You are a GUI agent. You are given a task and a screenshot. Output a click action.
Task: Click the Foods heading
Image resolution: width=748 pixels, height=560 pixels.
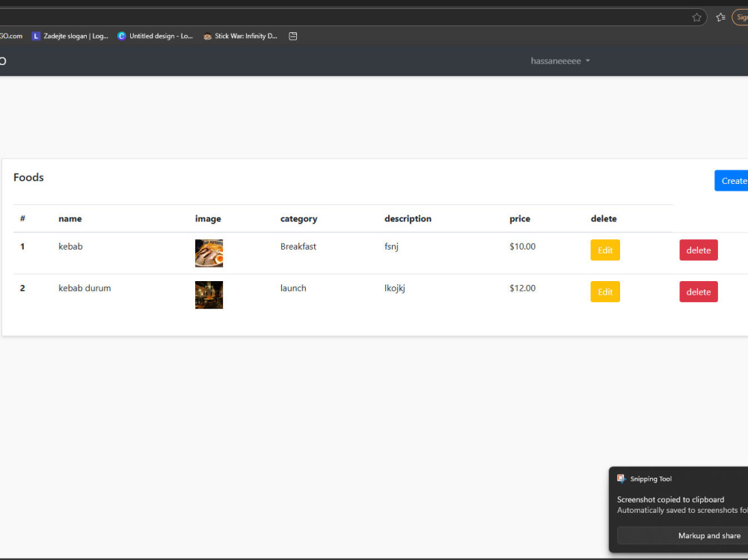click(x=28, y=177)
